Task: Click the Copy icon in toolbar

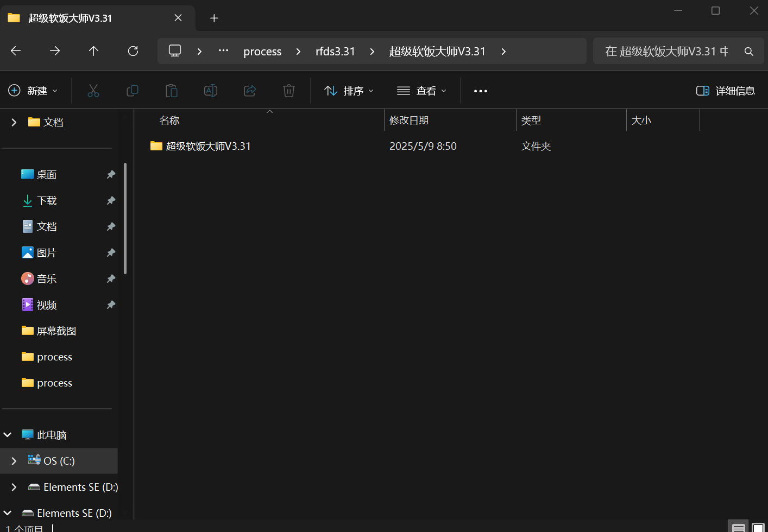Action: [x=133, y=91]
